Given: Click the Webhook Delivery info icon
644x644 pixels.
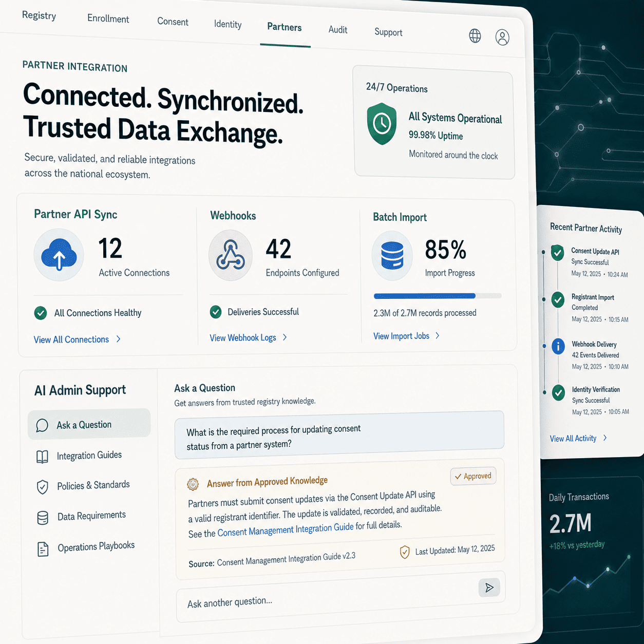Looking at the screenshot, I should coord(558,346).
